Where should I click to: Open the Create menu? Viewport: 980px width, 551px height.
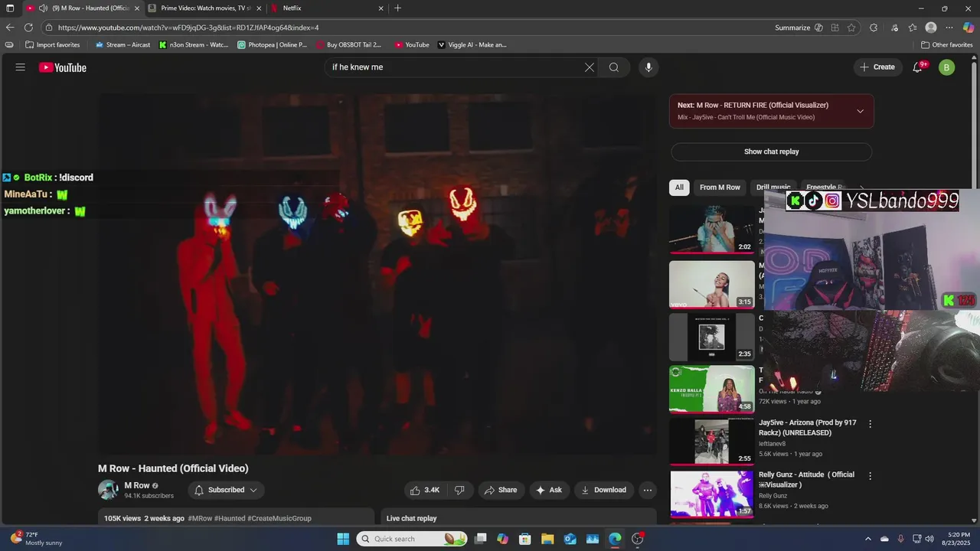click(x=877, y=67)
